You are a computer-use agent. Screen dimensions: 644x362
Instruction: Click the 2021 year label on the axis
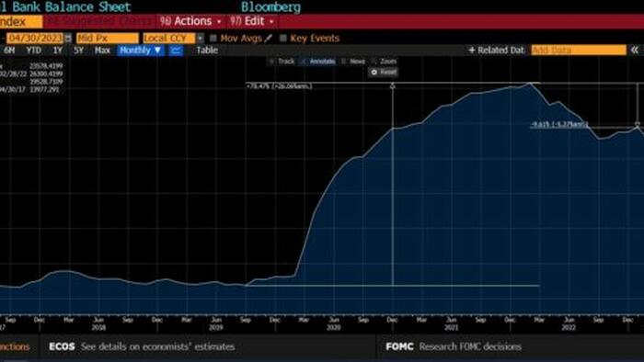[x=451, y=328]
